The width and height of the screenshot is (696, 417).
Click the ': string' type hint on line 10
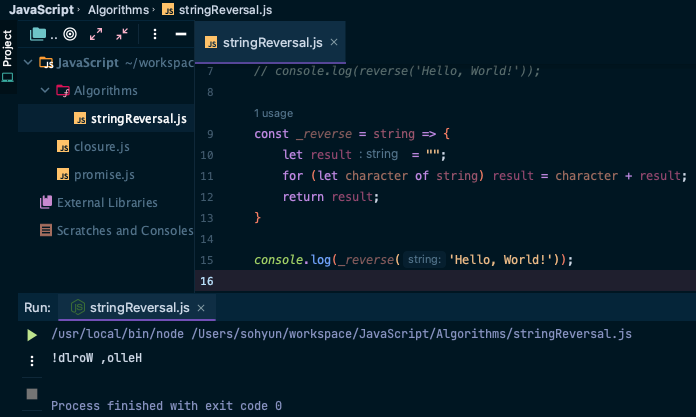(x=379, y=154)
